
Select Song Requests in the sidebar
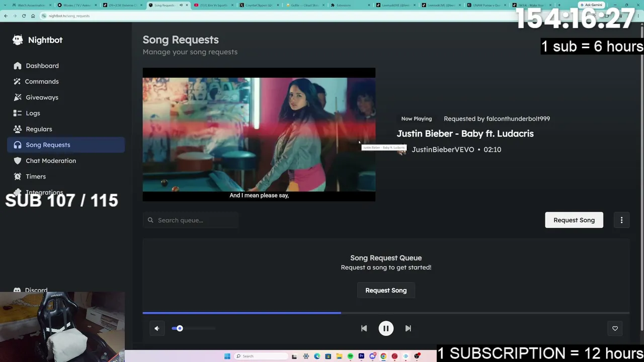tap(66, 145)
